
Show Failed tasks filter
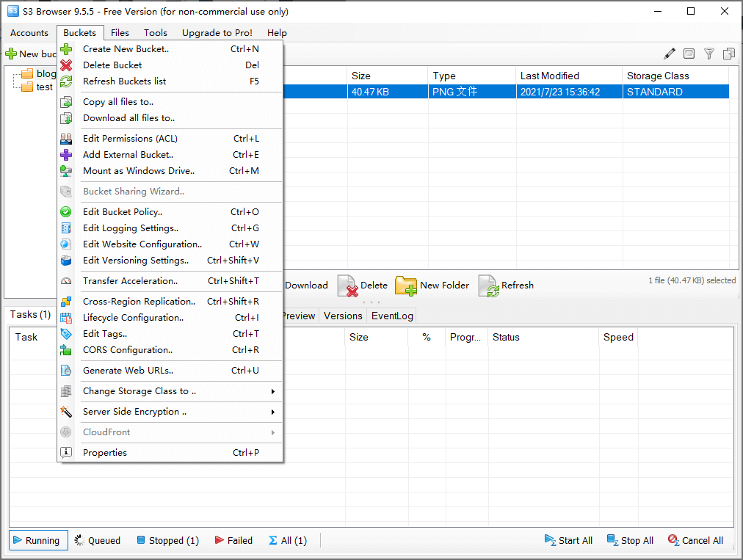(233, 541)
